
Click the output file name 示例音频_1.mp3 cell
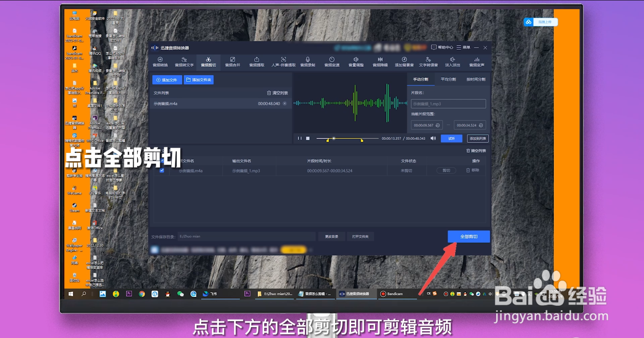pyautogui.click(x=246, y=171)
